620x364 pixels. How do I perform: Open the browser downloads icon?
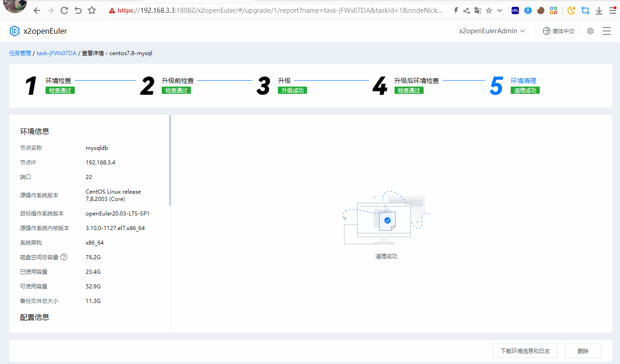tap(599, 10)
